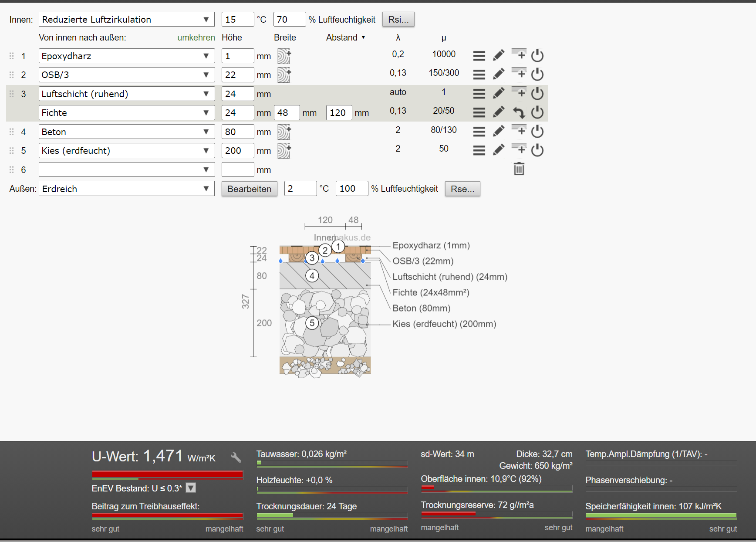
Task: Delete empty layer 6 with trash icon
Action: point(519,169)
